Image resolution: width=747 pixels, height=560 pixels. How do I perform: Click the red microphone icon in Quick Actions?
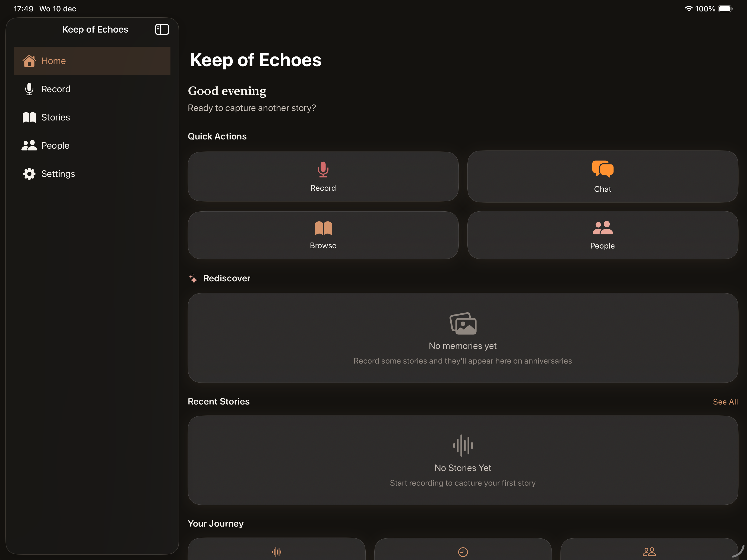pyautogui.click(x=323, y=170)
